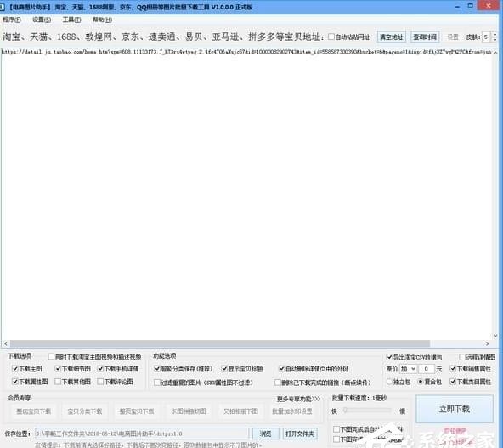Image resolution: width=503 pixels, height=448 pixels.
Task: Click the 批量下载速度 slider
Action: (x=368, y=410)
